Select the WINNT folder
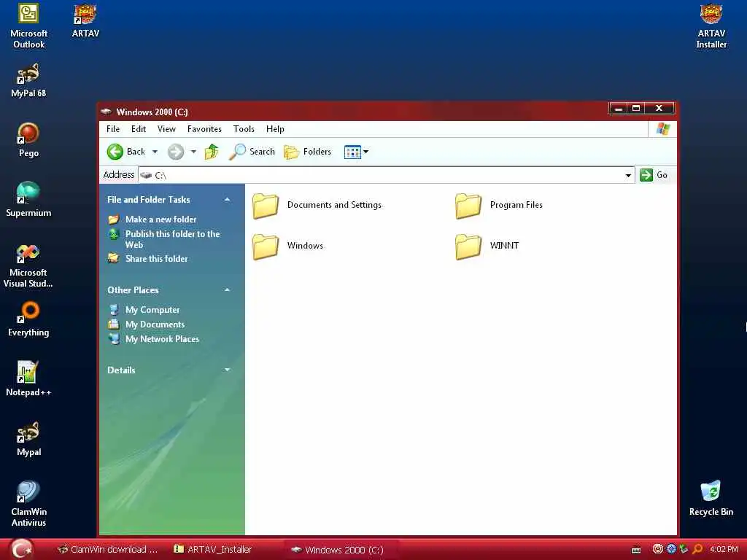Viewport: 747px width, 560px height. click(487, 246)
